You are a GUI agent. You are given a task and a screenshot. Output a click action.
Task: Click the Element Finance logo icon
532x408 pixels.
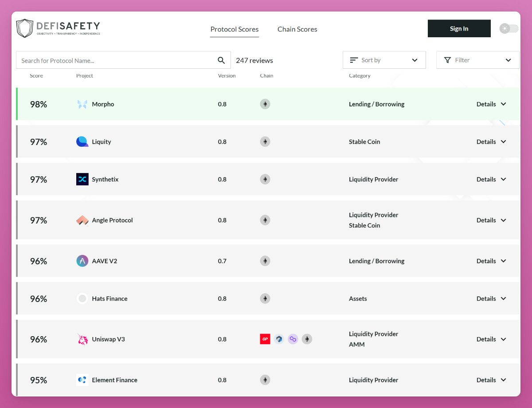pyautogui.click(x=82, y=380)
